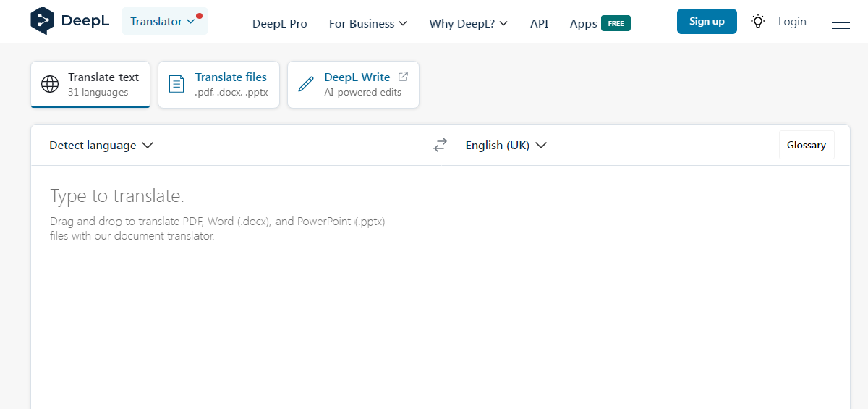Click the document icon on Translate files

coord(176,84)
